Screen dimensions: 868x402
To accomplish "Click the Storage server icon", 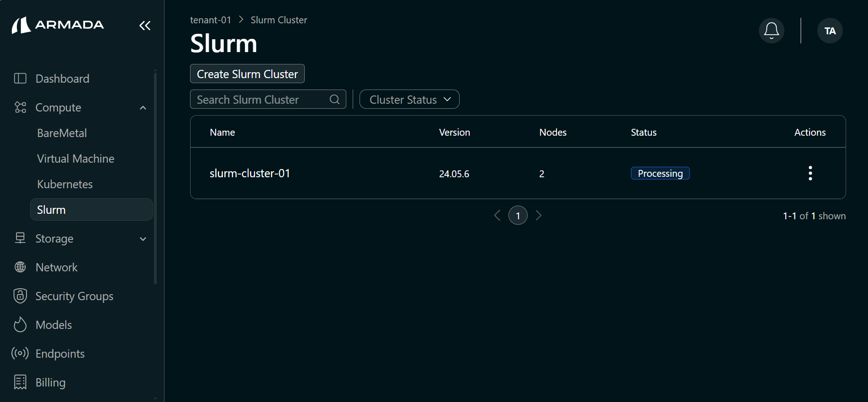I will pos(20,238).
